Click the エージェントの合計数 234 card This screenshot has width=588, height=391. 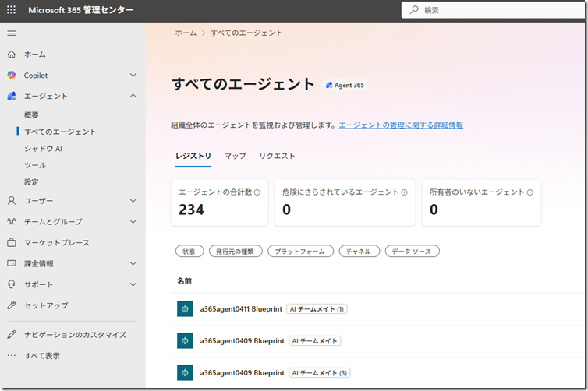pyautogui.click(x=220, y=203)
